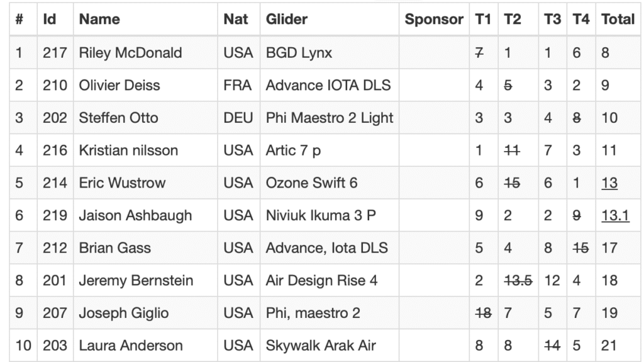Click on Olivier Deiss in the table

coord(119,85)
